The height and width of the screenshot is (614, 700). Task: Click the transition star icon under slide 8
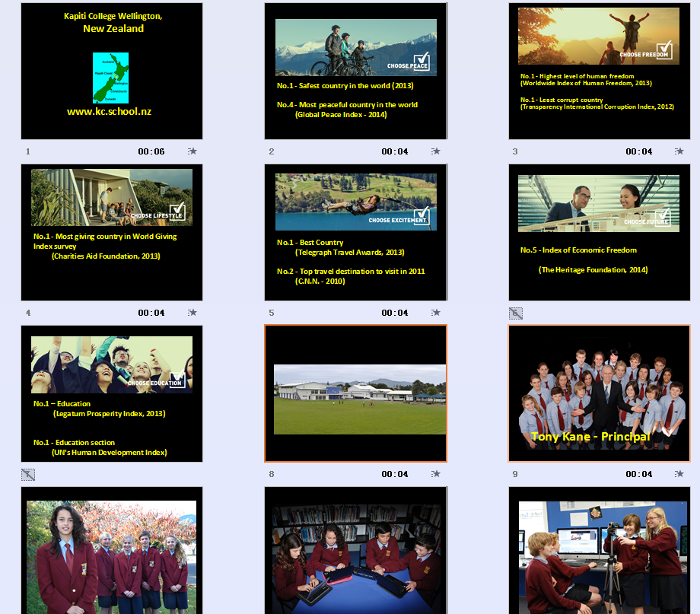(436, 474)
